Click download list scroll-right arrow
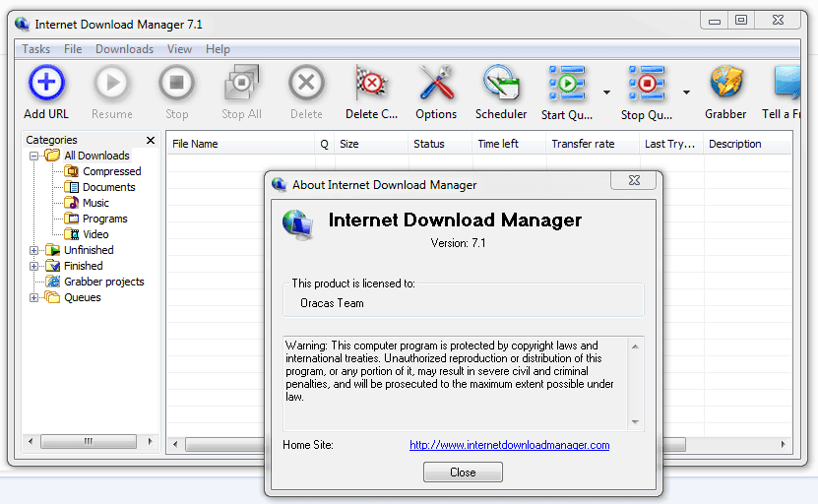This screenshot has width=818, height=504. pyautogui.click(x=783, y=445)
